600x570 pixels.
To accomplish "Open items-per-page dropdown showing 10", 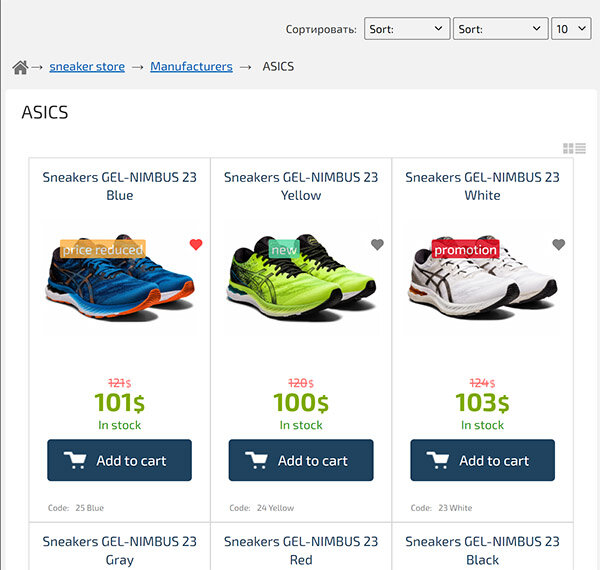I will pyautogui.click(x=571, y=29).
